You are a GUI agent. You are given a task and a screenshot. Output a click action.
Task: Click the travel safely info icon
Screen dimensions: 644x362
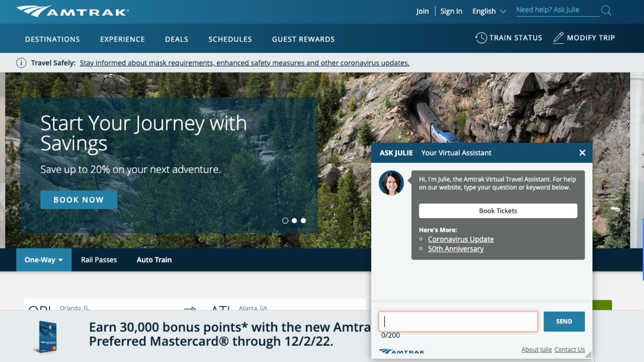21,63
